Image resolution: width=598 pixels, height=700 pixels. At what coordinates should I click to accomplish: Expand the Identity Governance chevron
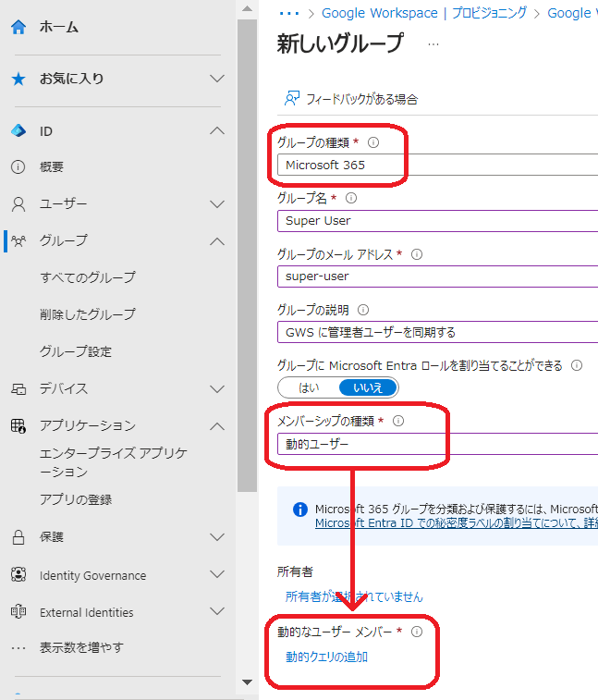[217, 574]
